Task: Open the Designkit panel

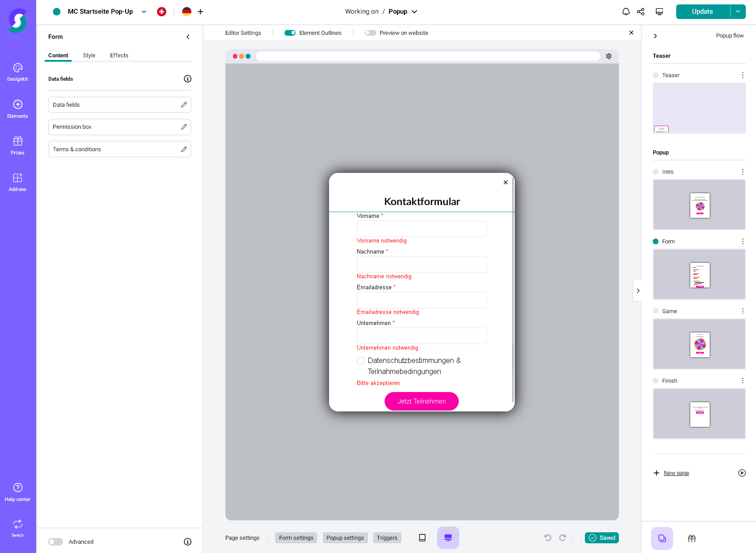Action: pyautogui.click(x=18, y=72)
